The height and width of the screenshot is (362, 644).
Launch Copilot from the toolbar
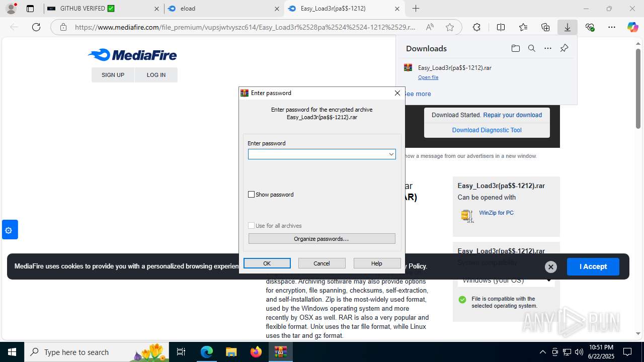coord(632,27)
